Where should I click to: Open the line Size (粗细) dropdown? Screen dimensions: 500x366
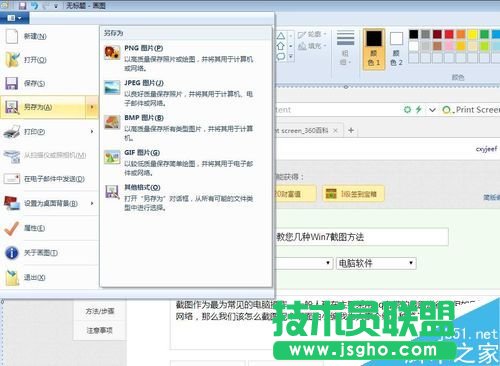tap(345, 48)
